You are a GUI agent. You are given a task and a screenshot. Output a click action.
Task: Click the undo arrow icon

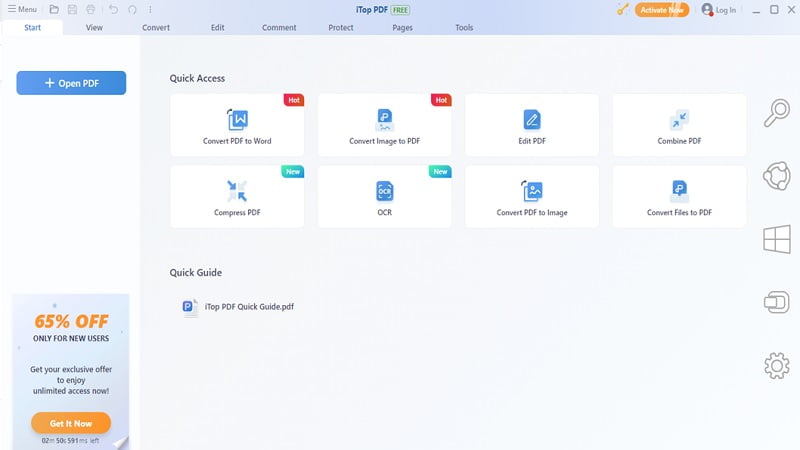pyautogui.click(x=113, y=9)
